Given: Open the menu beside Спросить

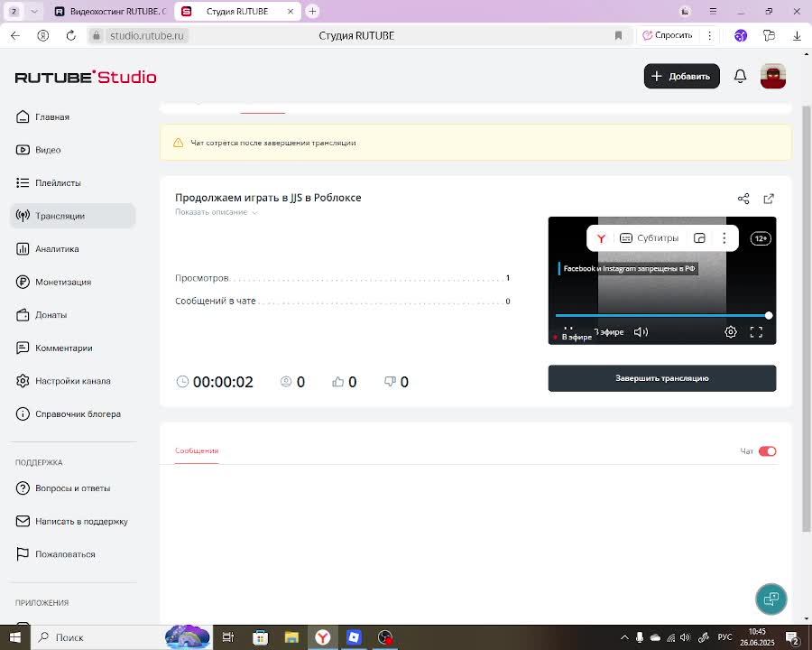Looking at the screenshot, I should 709,35.
